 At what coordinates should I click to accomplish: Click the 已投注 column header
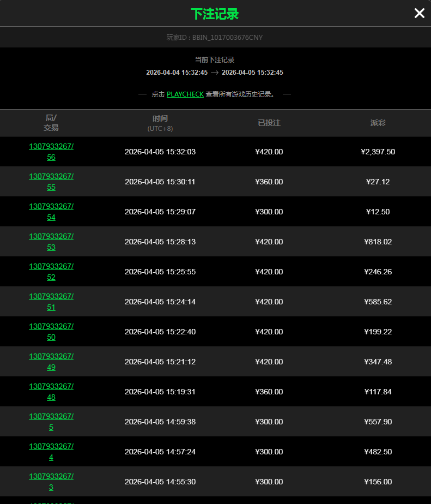[269, 123]
